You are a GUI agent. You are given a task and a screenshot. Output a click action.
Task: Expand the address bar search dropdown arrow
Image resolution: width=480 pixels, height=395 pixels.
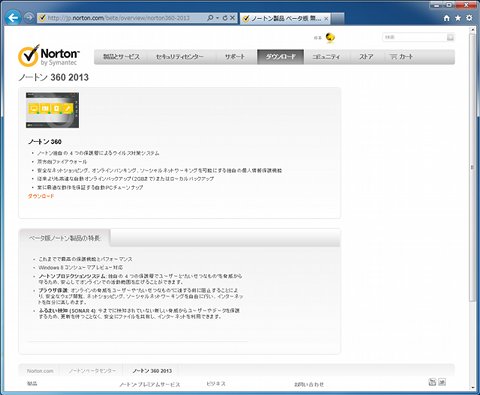tap(217, 18)
